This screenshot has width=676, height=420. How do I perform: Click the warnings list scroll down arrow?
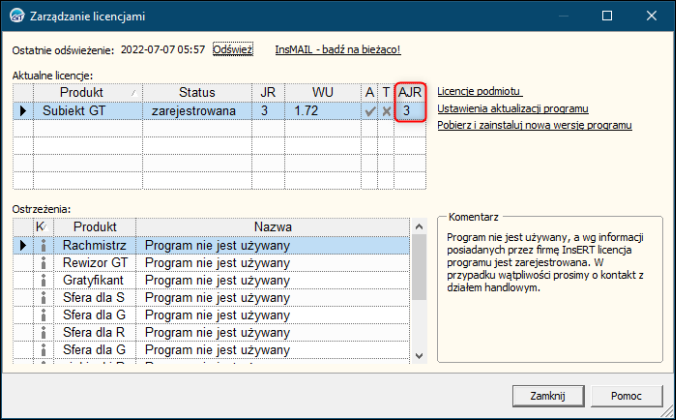tap(419, 356)
